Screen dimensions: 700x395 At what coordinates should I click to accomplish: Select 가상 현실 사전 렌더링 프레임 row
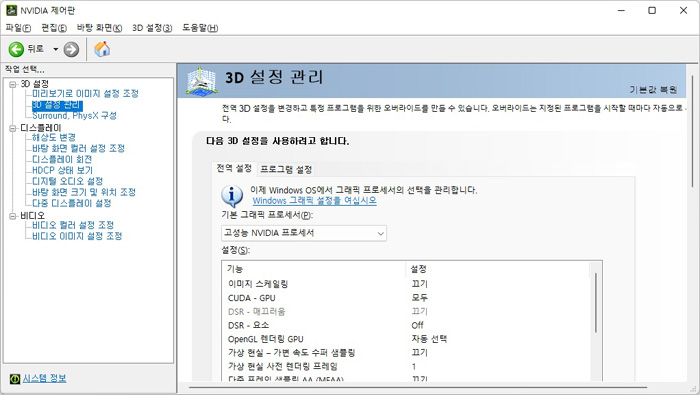(407, 367)
